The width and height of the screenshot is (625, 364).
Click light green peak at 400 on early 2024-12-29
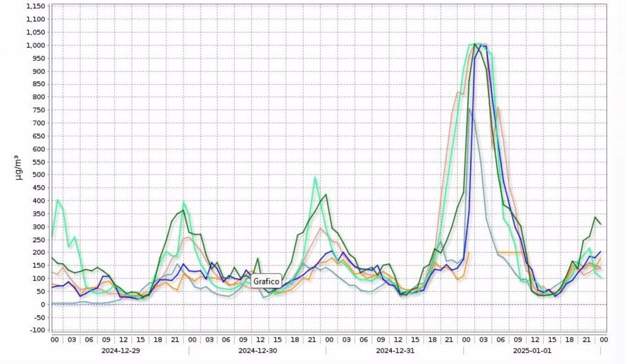[57, 200]
